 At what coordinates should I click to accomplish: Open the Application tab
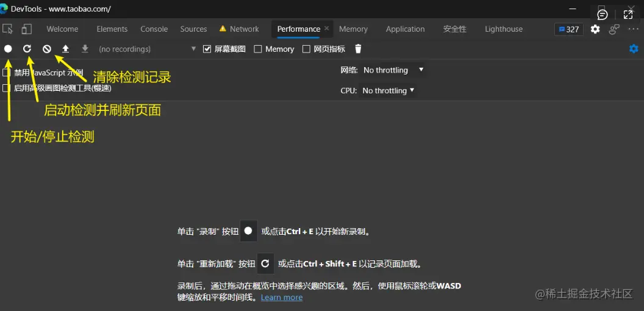tap(406, 29)
